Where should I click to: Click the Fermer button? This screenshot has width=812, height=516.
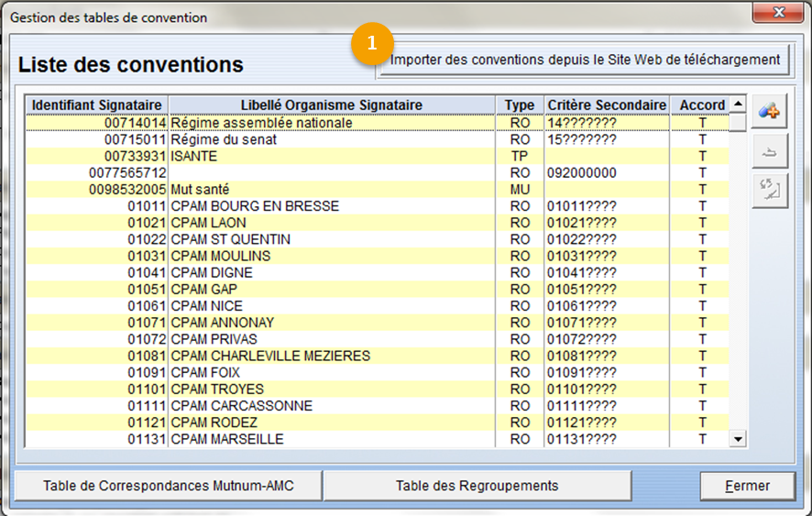click(747, 486)
